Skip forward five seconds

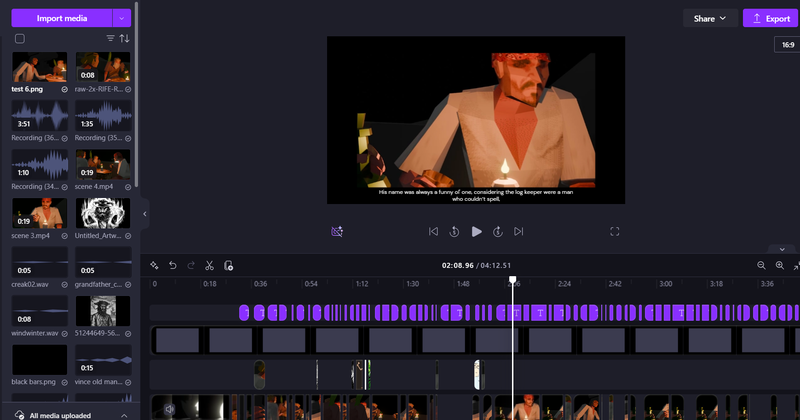coord(498,232)
